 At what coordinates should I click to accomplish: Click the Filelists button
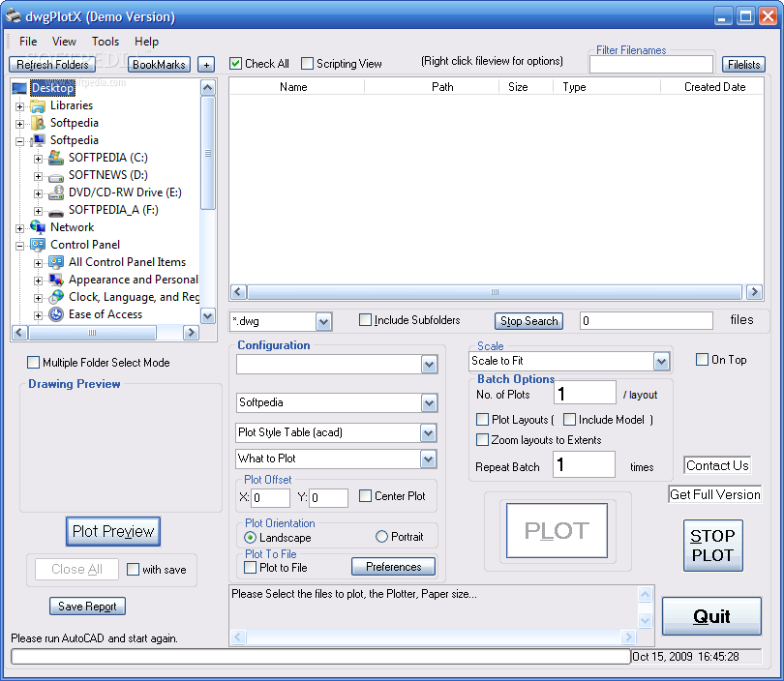[743, 65]
